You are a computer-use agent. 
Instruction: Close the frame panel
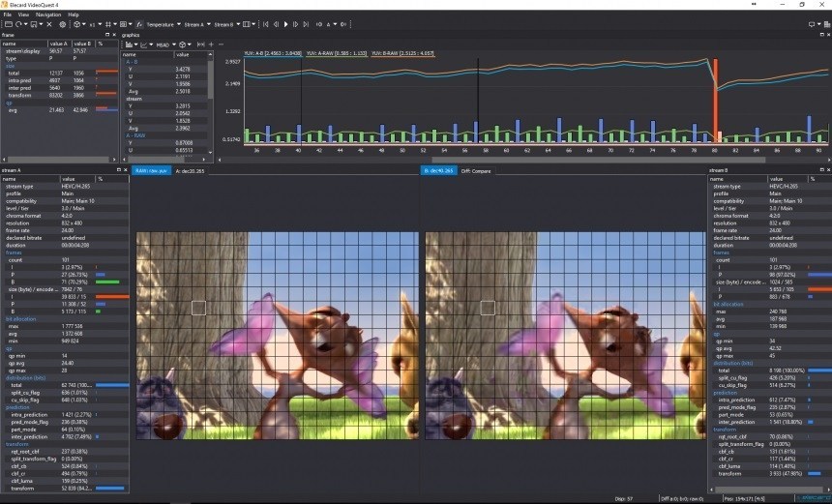click(114, 35)
